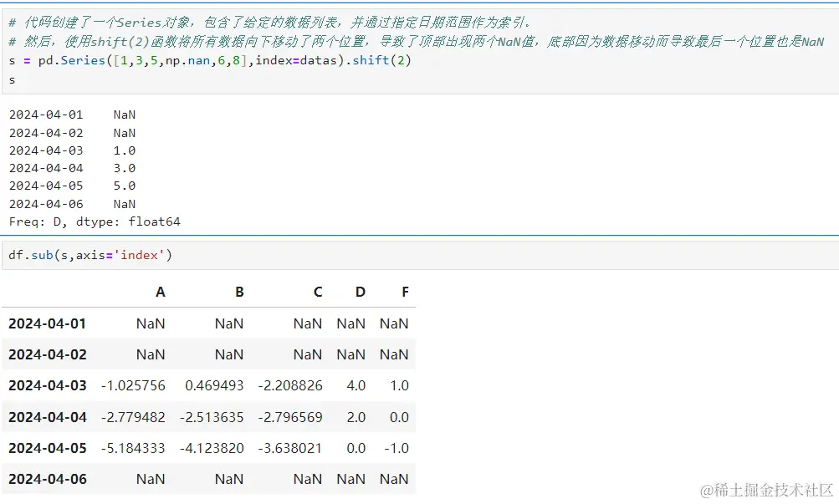Screen dimensions: 839x504
Task: Click Series output line 2024-04-03 1.0
Action: (x=72, y=150)
